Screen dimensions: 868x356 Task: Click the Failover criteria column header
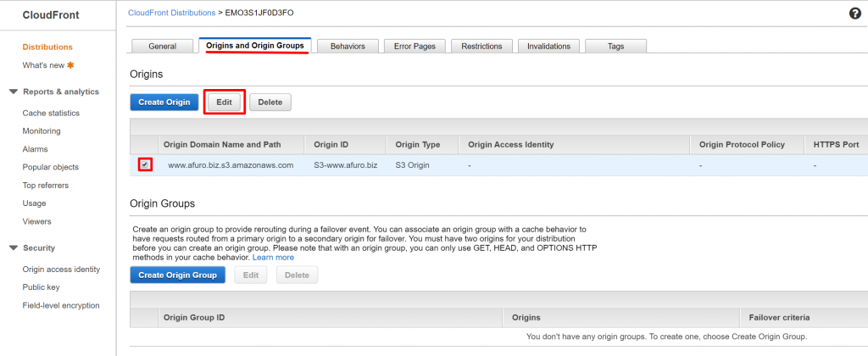coord(780,318)
